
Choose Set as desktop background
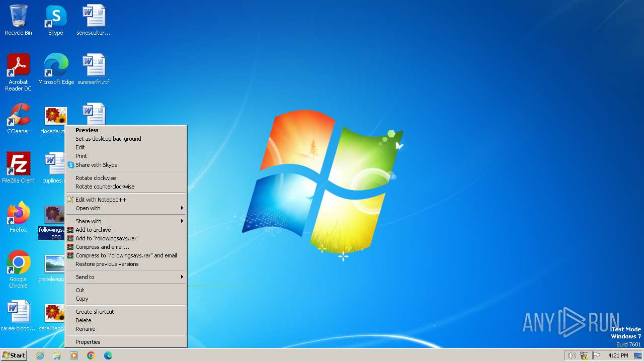(x=126, y=139)
